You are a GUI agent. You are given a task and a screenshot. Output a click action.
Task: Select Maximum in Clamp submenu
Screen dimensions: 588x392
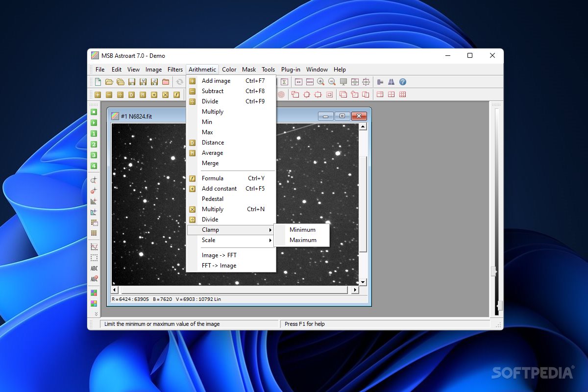(x=302, y=240)
